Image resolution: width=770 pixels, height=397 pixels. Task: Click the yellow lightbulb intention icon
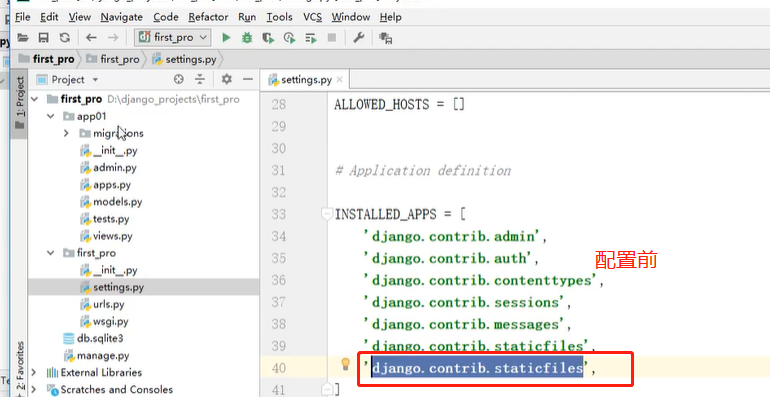click(346, 364)
